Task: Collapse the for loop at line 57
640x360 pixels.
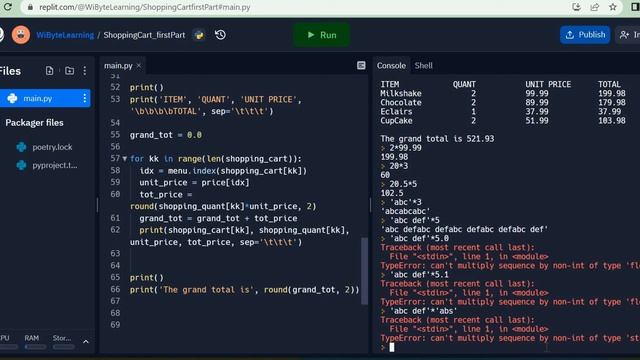Action: point(124,159)
